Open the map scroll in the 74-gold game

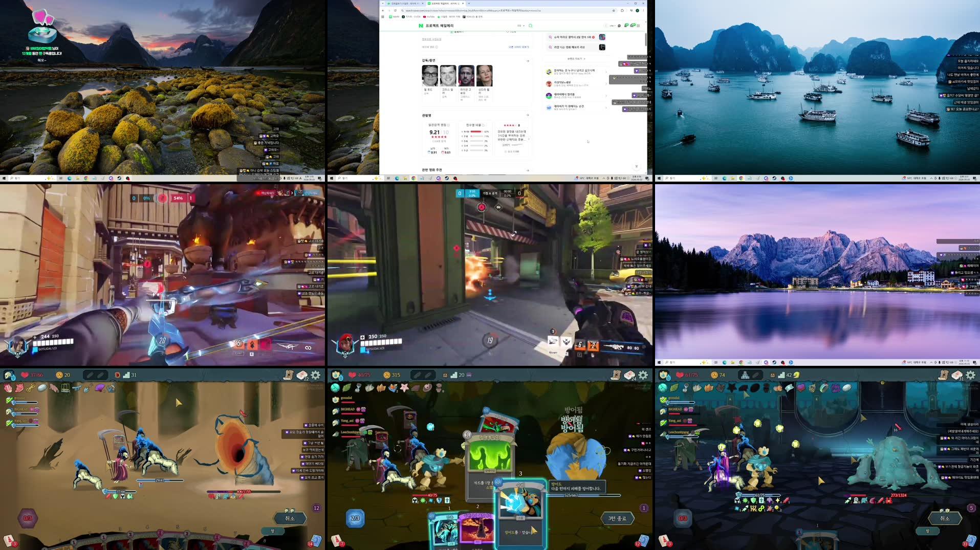point(943,375)
